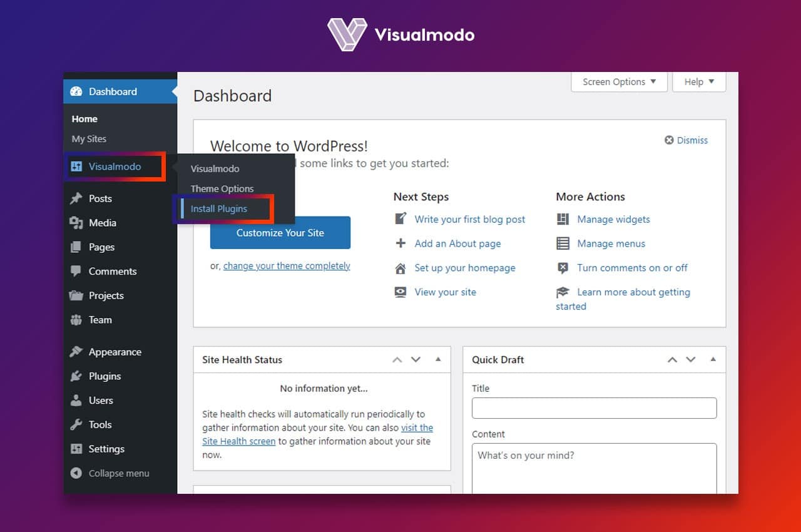Open Theme Options in the Visualmodo menu
801x532 pixels.
[x=222, y=188]
